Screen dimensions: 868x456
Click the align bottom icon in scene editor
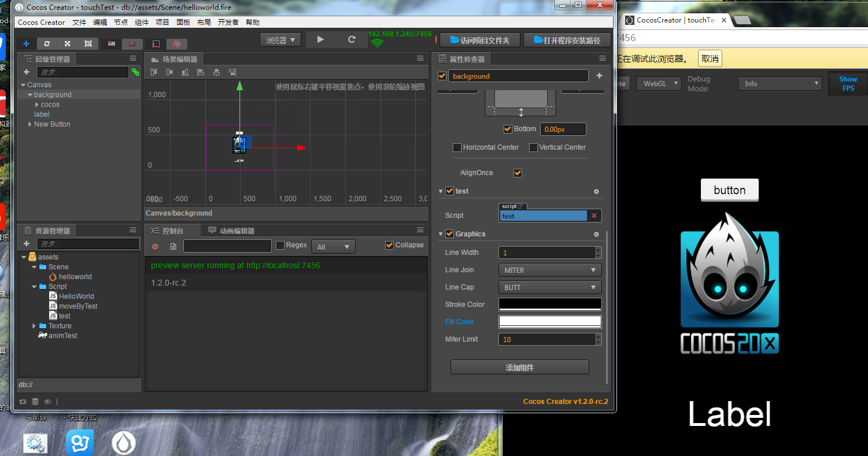point(185,72)
